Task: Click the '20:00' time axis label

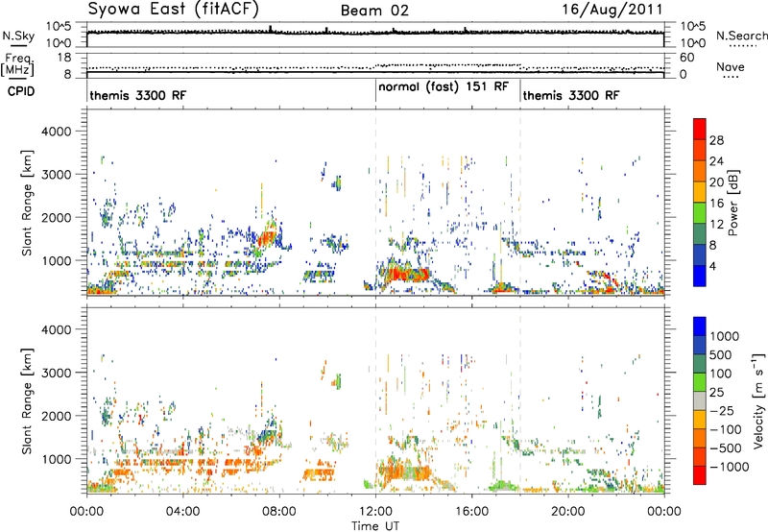Action: tap(568, 512)
